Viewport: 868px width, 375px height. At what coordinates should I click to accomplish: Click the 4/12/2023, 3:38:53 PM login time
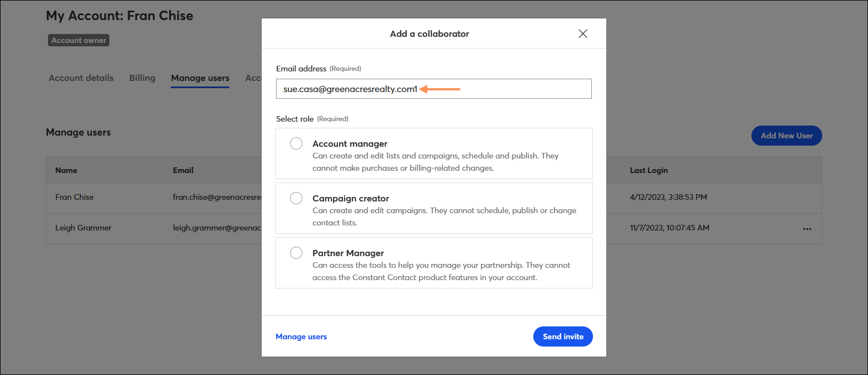669,197
